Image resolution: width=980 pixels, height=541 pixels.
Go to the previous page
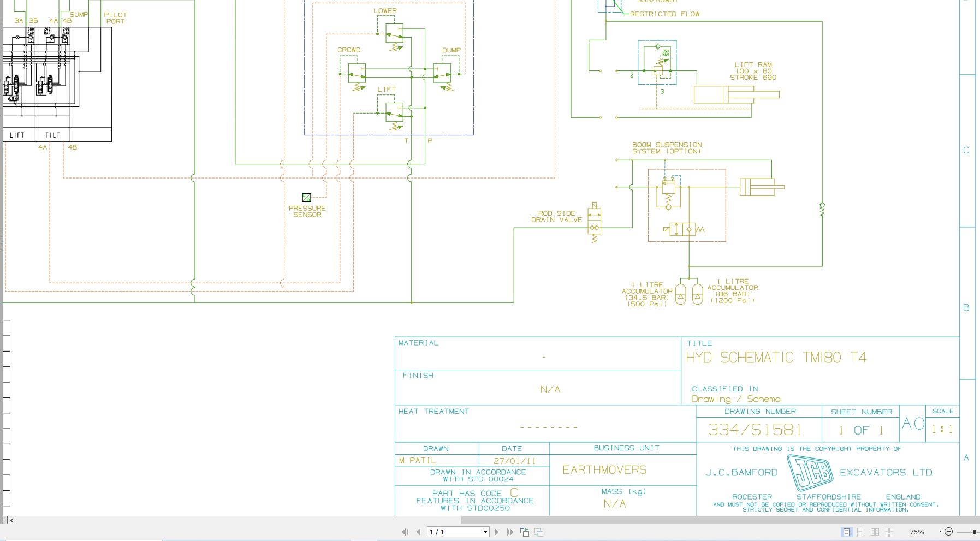pyautogui.click(x=418, y=532)
